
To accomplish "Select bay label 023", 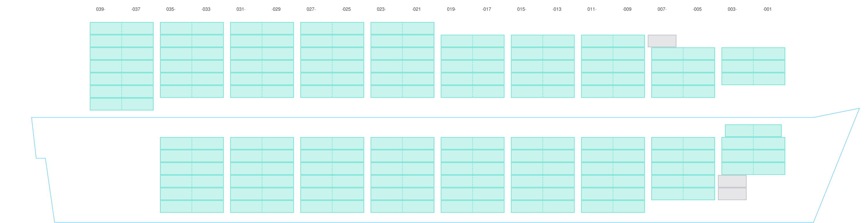I will click(381, 9).
